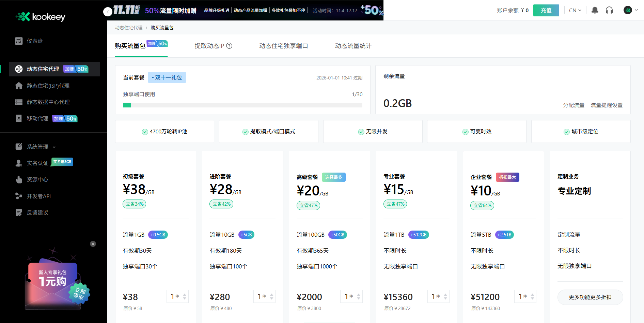Click the 充值 recharge button
The height and width of the screenshot is (323, 644).
[546, 10]
